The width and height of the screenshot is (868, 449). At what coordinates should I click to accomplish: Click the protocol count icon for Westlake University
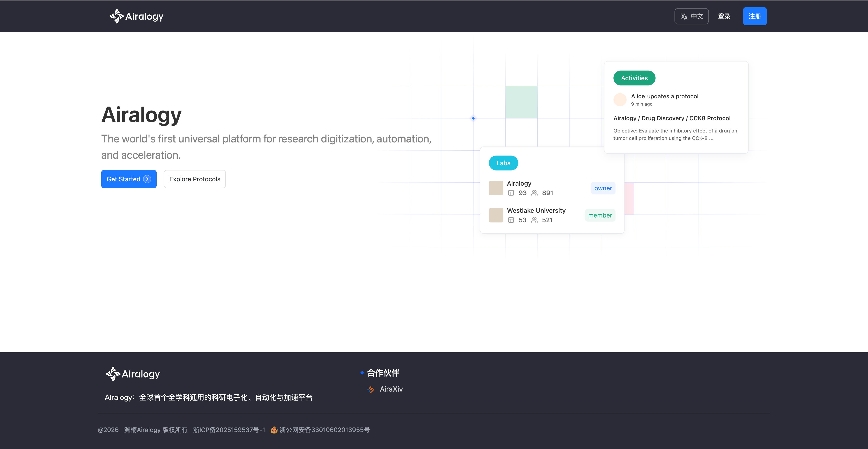click(511, 220)
